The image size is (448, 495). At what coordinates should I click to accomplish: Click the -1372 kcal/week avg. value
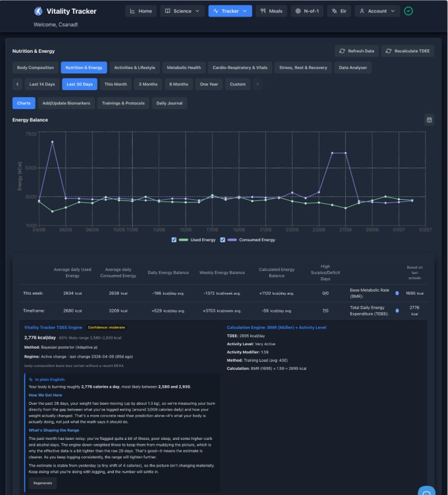tap(222, 293)
